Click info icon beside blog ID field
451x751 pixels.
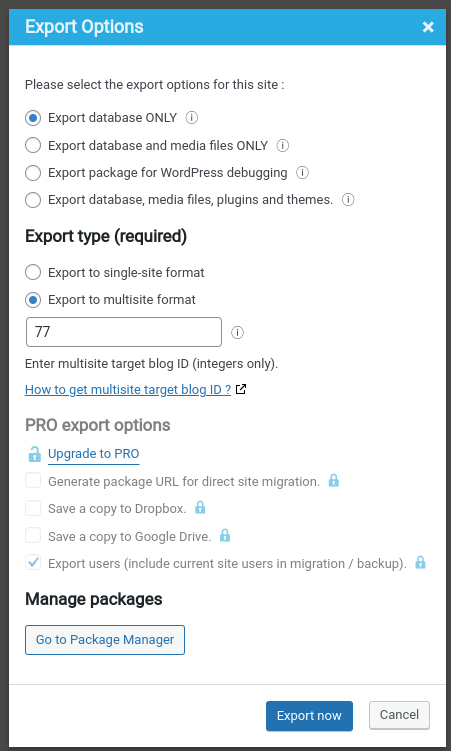tap(237, 332)
